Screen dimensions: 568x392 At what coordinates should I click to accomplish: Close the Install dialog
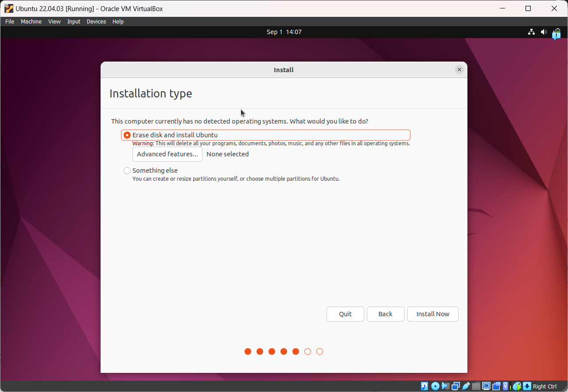459,70
